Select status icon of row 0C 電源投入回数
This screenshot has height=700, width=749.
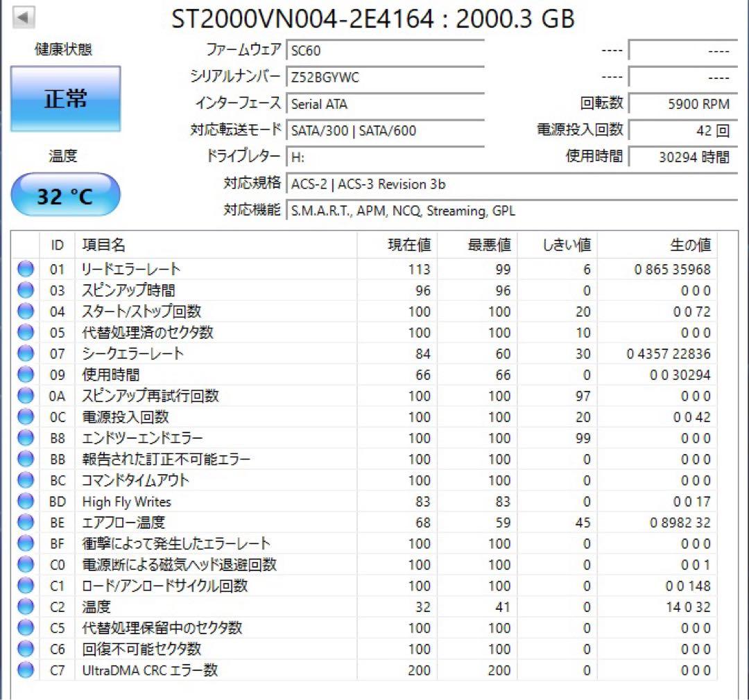[26, 417]
